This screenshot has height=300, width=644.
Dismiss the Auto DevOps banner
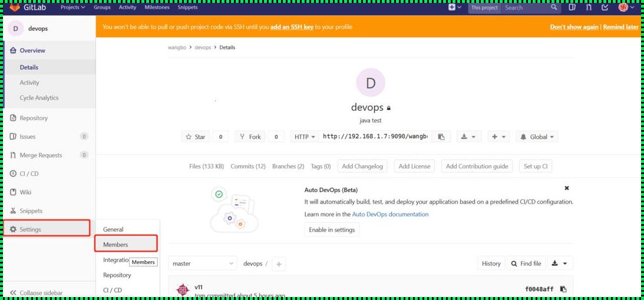pos(567,188)
